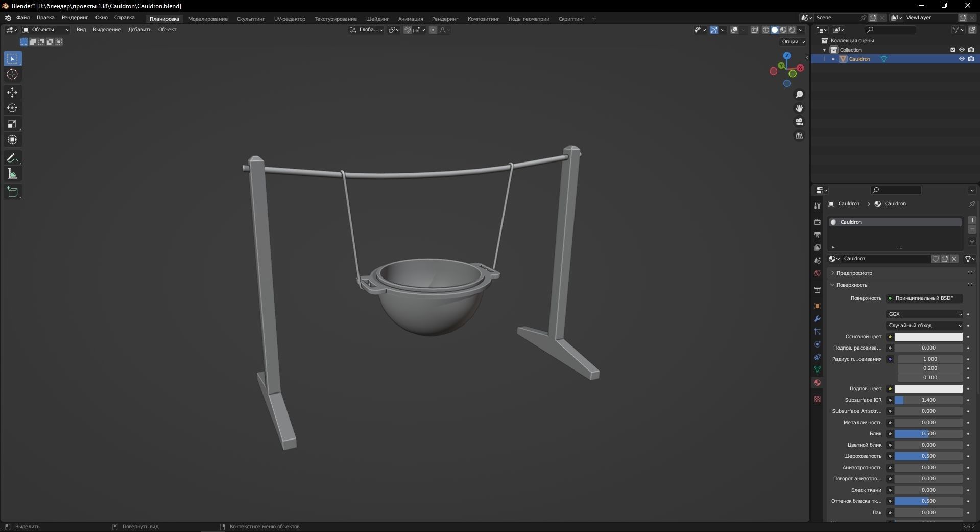Open the Output properties tab
The width and height of the screenshot is (980, 532).
pyautogui.click(x=817, y=235)
